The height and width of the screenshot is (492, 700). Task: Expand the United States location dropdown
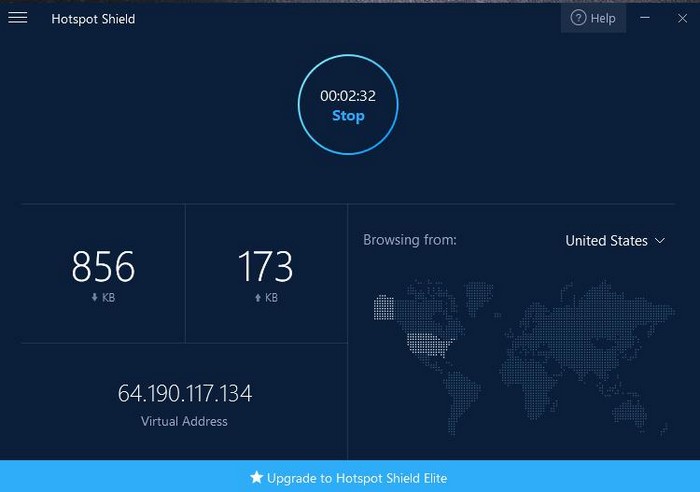point(615,241)
